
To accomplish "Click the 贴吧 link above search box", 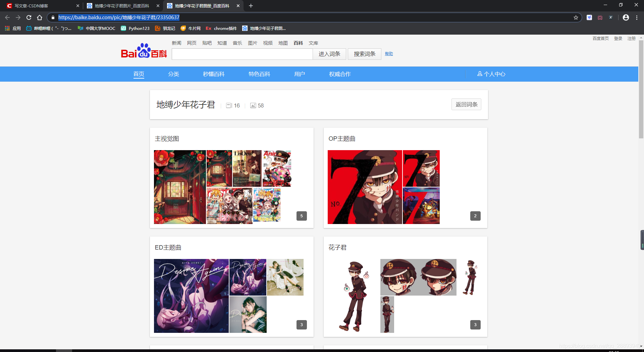I will (x=207, y=43).
